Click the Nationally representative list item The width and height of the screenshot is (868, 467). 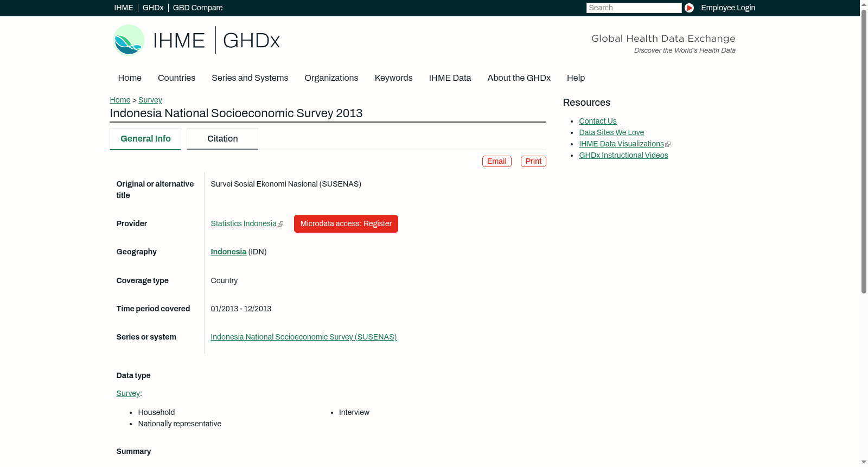[x=180, y=424]
